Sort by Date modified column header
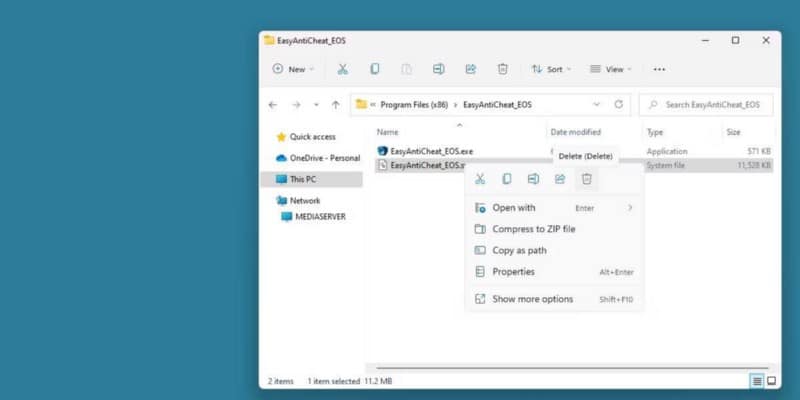Image resolution: width=800 pixels, height=400 pixels. click(576, 132)
